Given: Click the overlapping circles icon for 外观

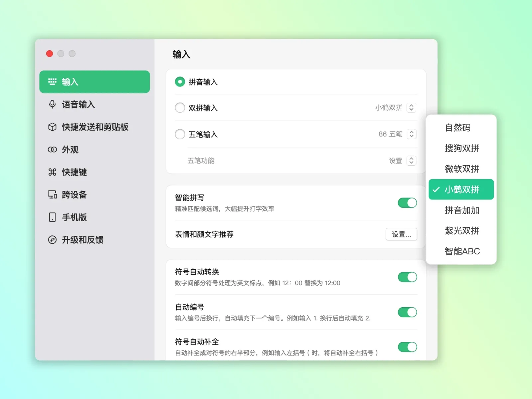Looking at the screenshot, I should tap(52, 150).
